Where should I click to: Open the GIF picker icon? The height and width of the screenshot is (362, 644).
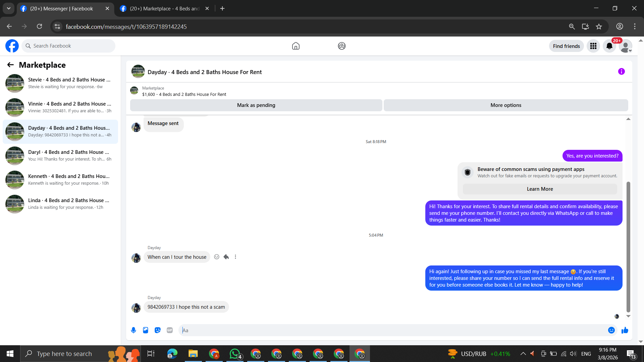[x=170, y=330]
